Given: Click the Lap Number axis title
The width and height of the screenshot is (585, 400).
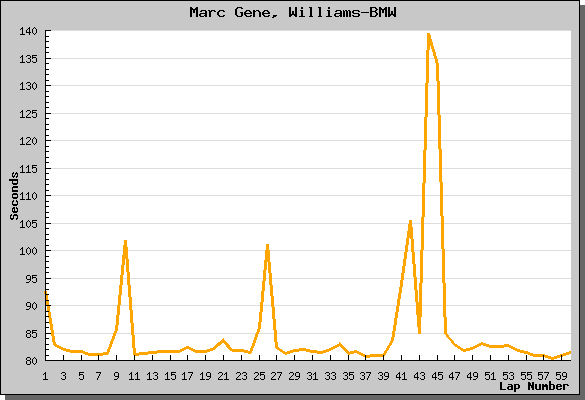Looking at the screenshot, I should [534, 386].
